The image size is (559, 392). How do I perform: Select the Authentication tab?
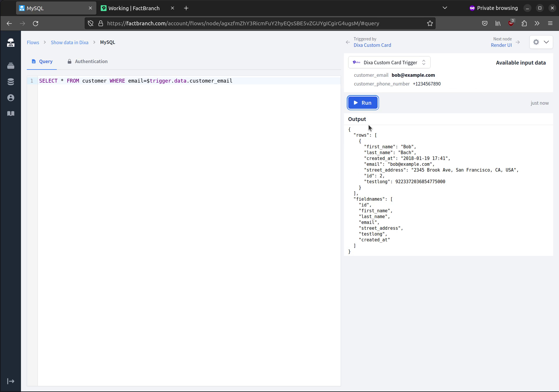click(91, 61)
